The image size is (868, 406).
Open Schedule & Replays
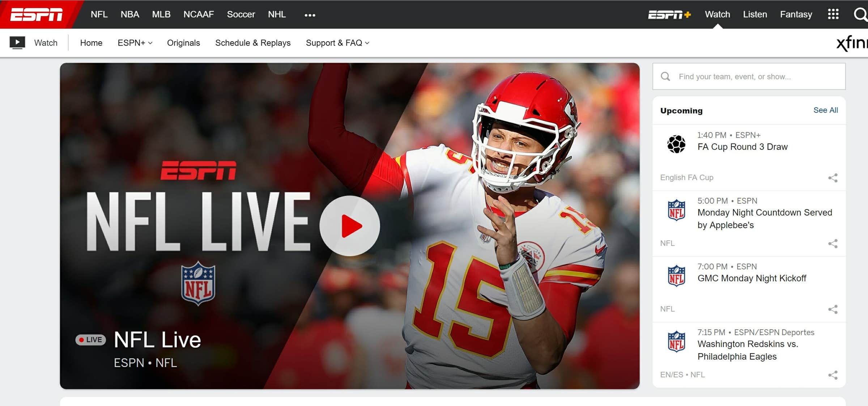(x=253, y=43)
